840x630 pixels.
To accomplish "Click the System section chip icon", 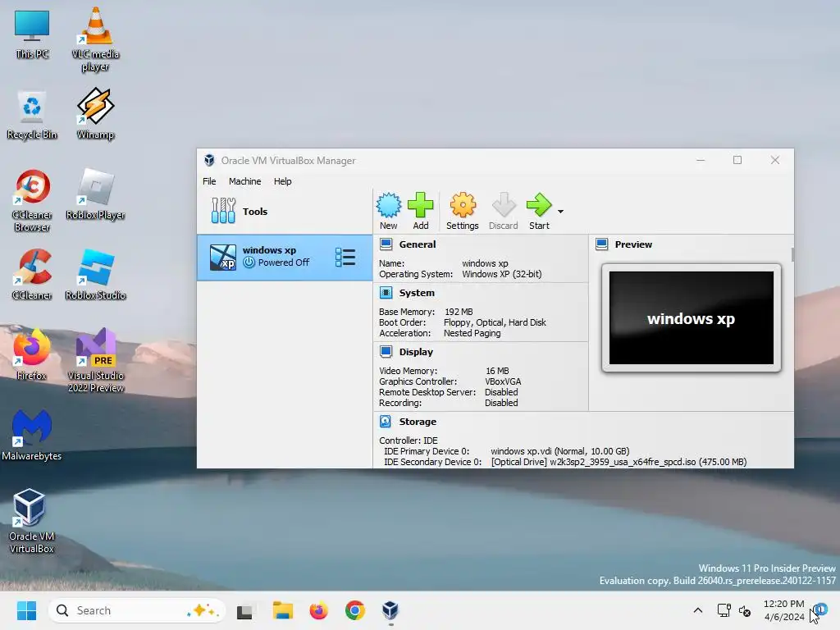I will pos(386,293).
